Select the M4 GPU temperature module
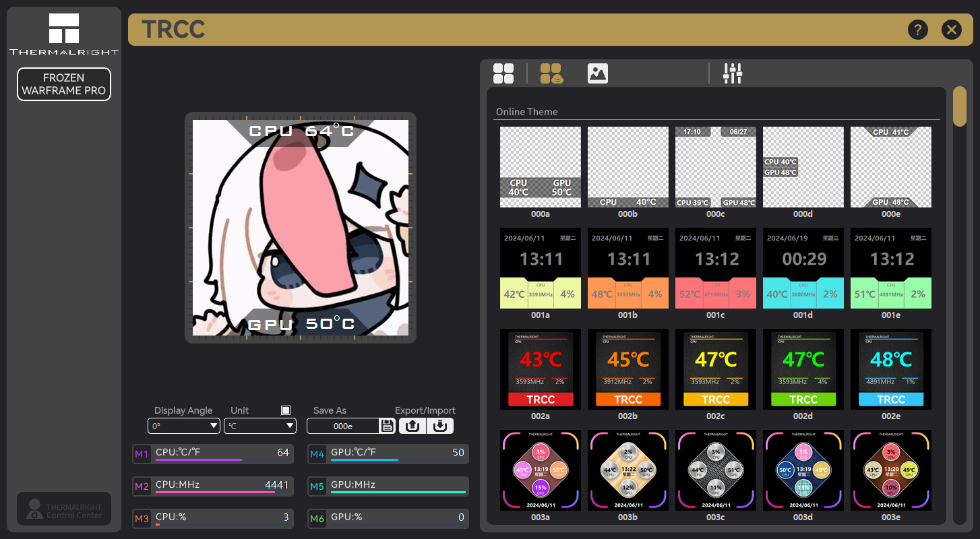Viewport: 980px width, 539px height. (x=317, y=454)
